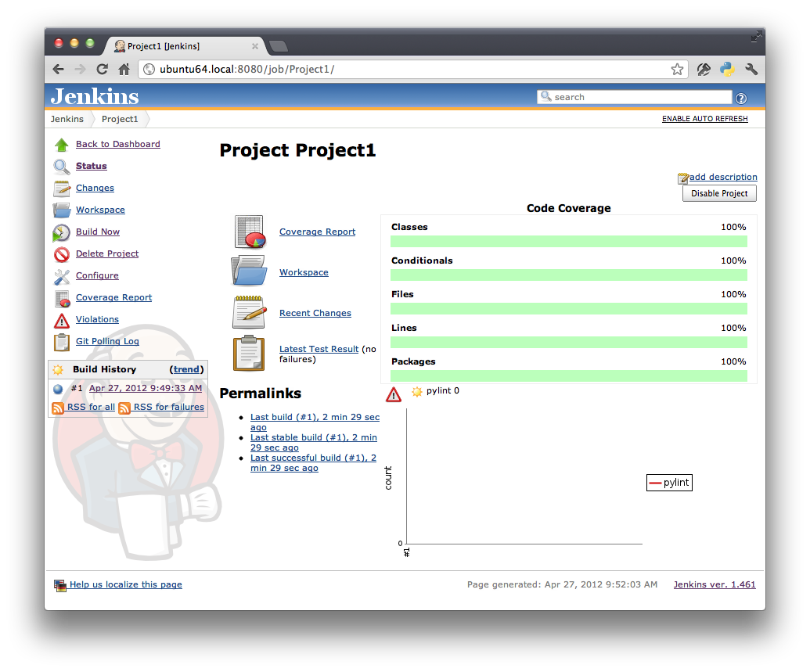Click the add description edit icon
Viewport: 810px width, 672px height.
click(683, 178)
